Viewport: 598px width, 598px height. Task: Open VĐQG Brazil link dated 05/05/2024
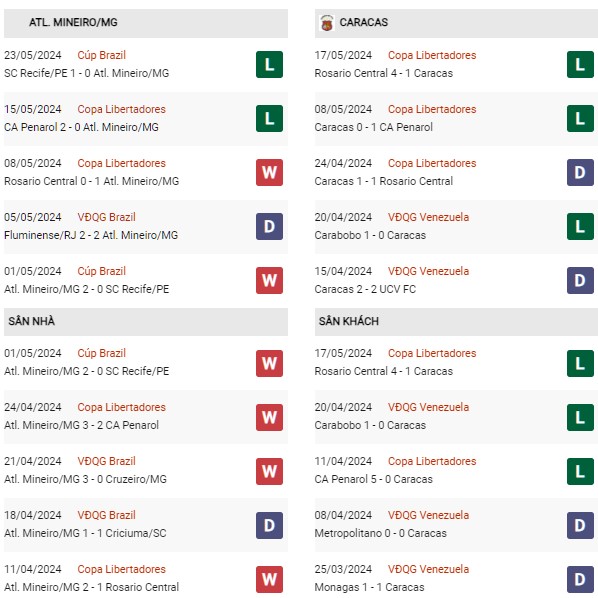106,217
